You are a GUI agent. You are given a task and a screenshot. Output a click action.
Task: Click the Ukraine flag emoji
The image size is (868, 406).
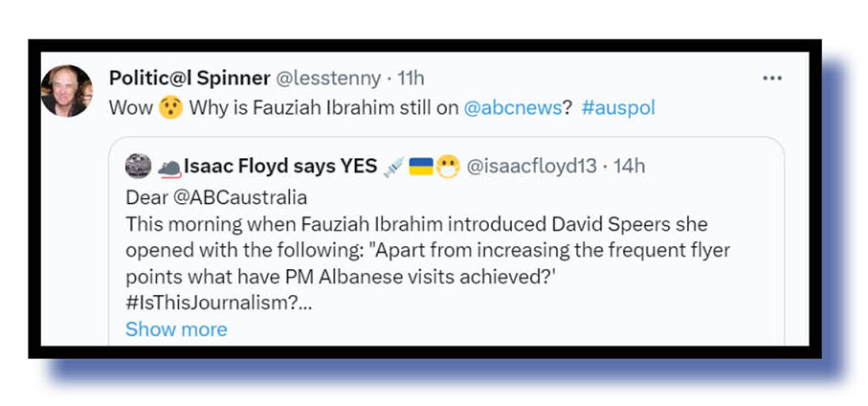coord(420,167)
